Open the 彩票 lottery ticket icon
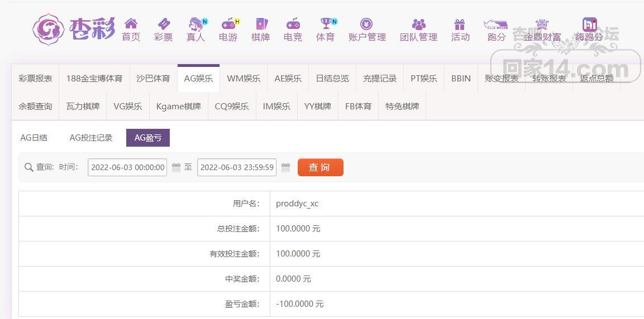Image resolution: width=644 pixels, height=319 pixels. (x=164, y=24)
